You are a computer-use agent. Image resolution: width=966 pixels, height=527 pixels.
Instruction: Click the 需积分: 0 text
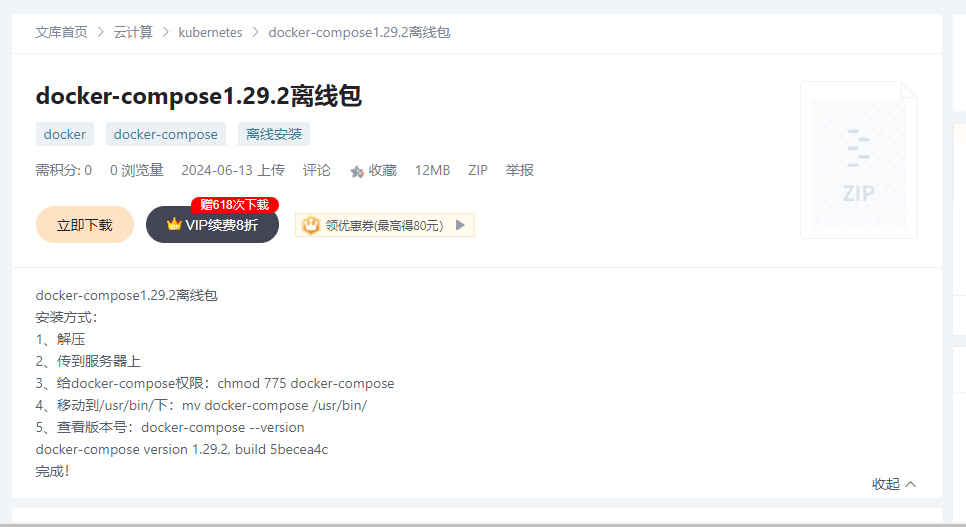63,170
